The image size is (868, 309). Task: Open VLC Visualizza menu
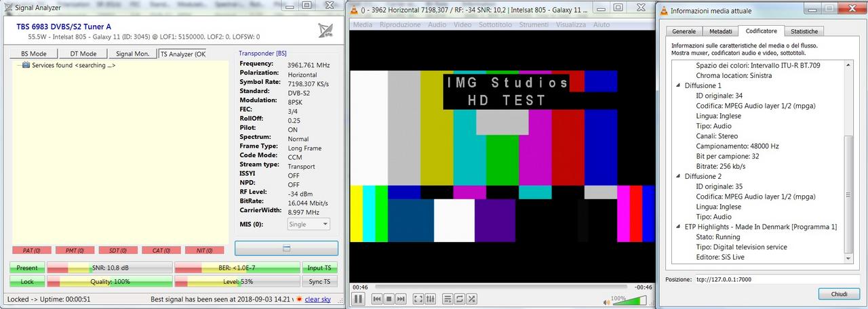(x=571, y=24)
